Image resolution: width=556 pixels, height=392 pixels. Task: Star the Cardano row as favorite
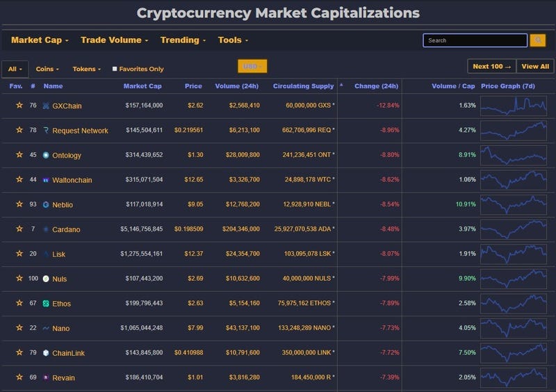pyautogui.click(x=19, y=229)
